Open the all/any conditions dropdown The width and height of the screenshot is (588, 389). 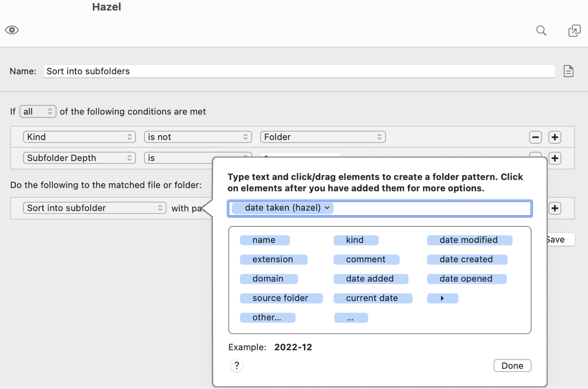(38, 111)
